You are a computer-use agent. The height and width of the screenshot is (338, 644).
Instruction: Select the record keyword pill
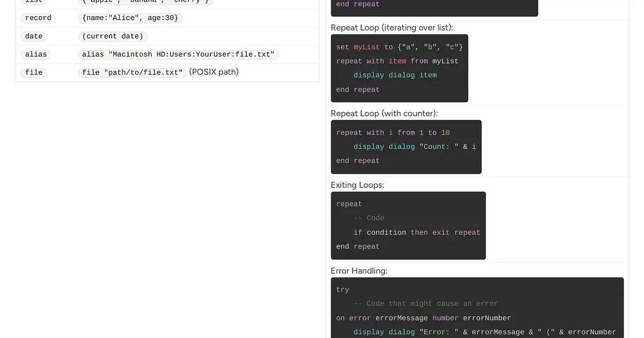(38, 18)
